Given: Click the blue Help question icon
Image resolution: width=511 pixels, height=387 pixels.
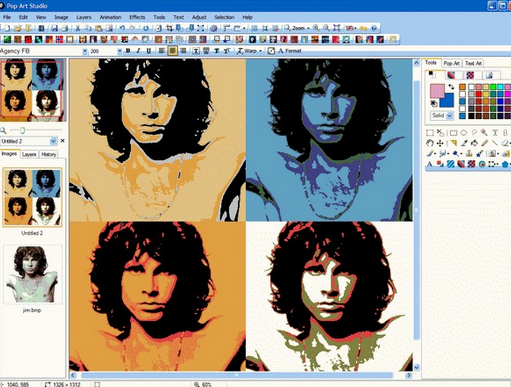Looking at the screenshot, I should [374, 28].
